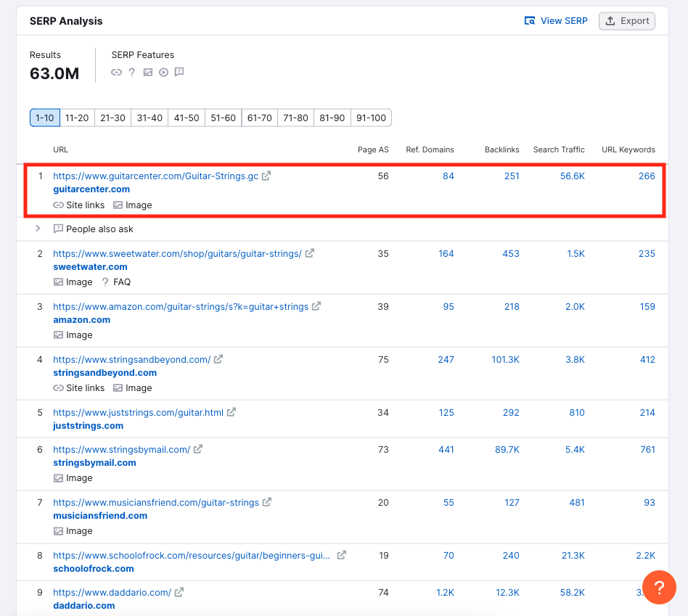Open guitarcenter.com URL external link icon
Viewport: 688px width, 616px height.
pos(266,176)
